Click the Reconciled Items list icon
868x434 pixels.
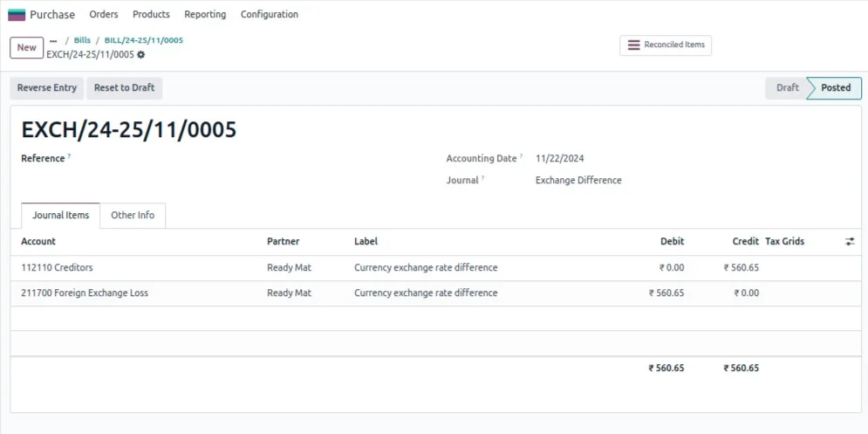pos(634,45)
